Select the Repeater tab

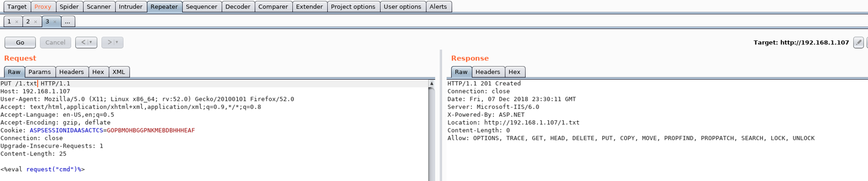(164, 7)
